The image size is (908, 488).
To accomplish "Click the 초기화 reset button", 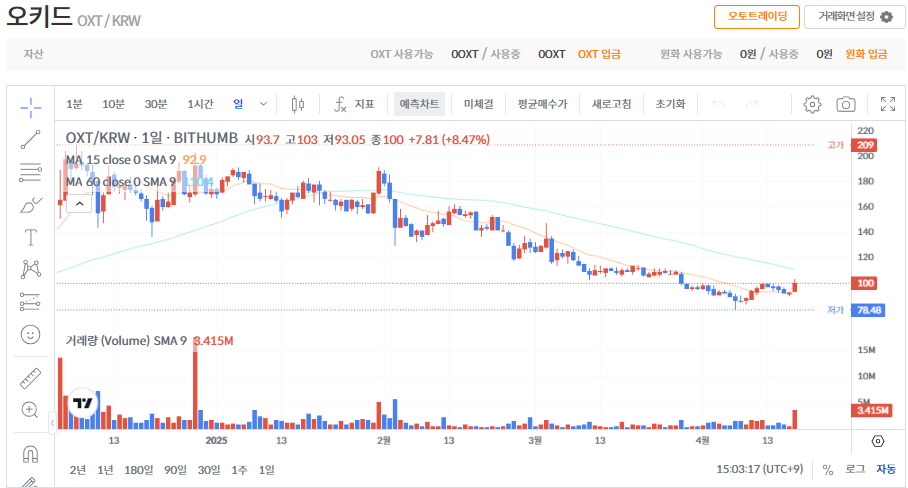I will click(x=670, y=104).
